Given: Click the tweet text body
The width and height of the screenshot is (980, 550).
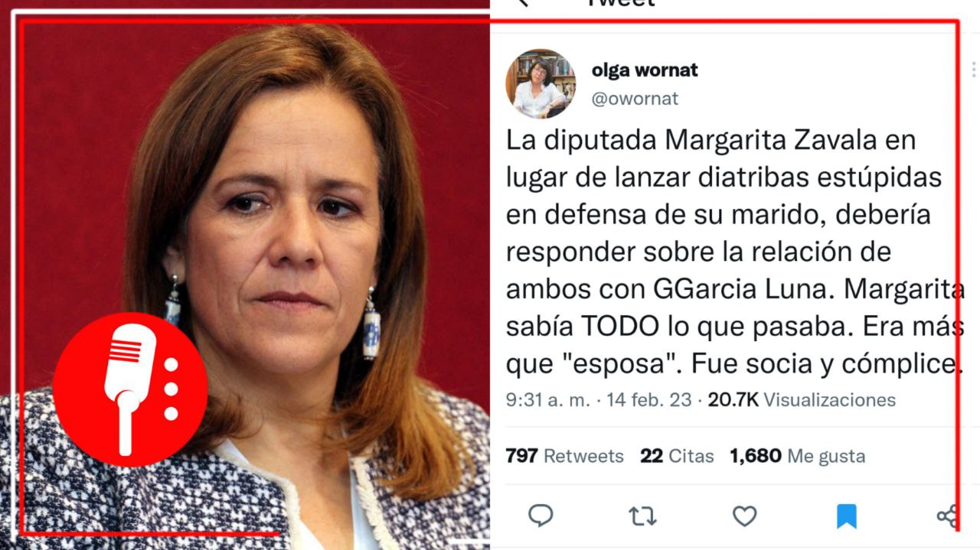Looking at the screenshot, I should click(x=734, y=252).
